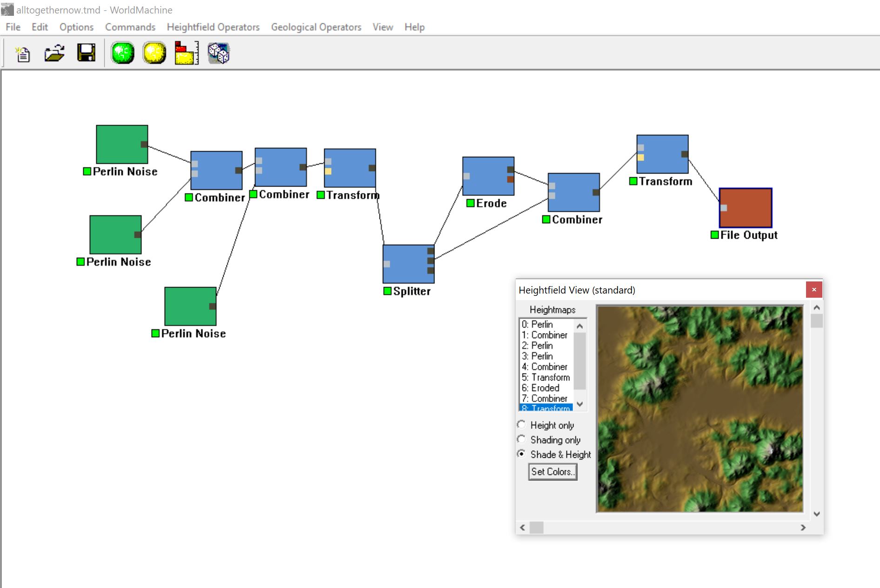The height and width of the screenshot is (588, 880).
Task: Click the green globe toolbar icon
Action: pos(123,53)
